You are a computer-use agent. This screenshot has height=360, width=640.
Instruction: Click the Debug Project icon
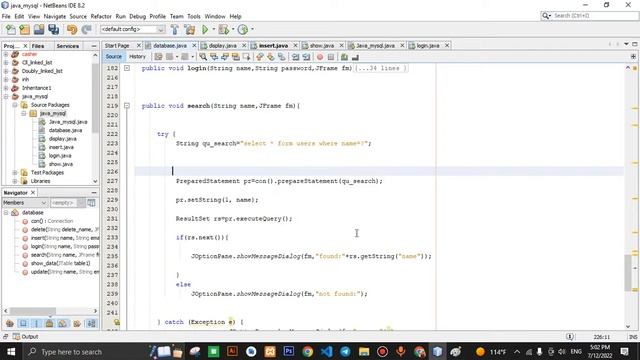coord(224,29)
